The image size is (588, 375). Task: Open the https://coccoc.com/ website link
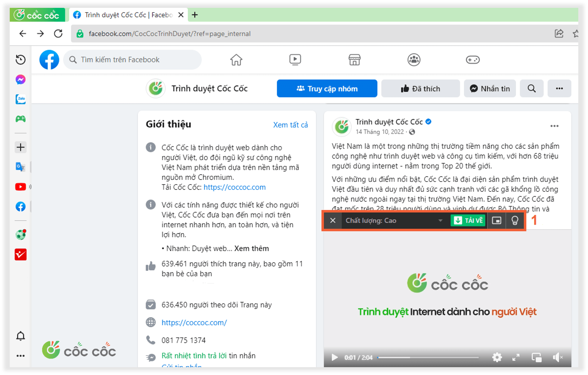tap(194, 323)
